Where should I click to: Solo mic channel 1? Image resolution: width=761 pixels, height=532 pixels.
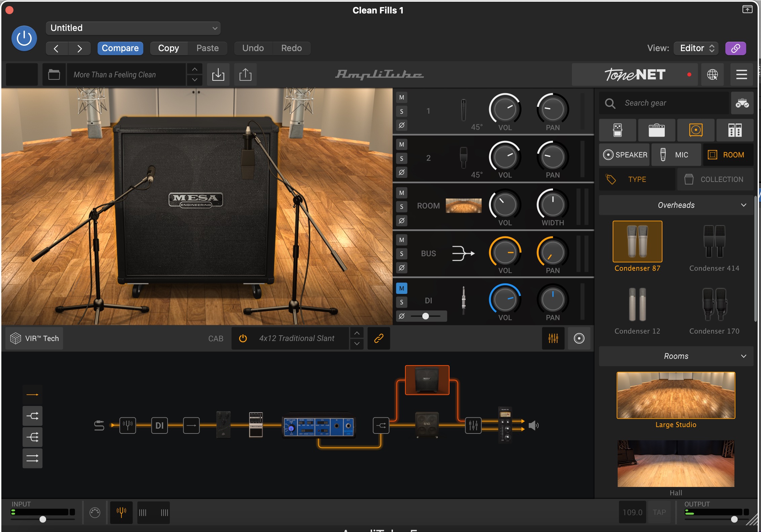pos(401,111)
